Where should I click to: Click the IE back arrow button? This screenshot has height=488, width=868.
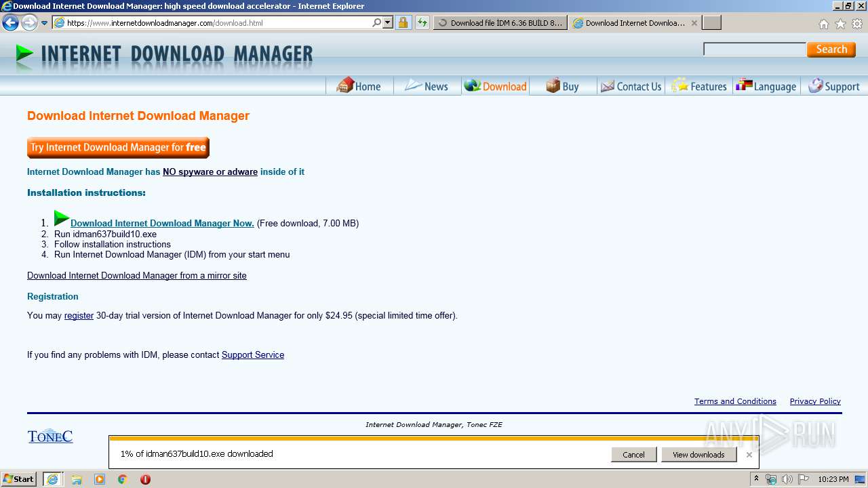[x=10, y=22]
